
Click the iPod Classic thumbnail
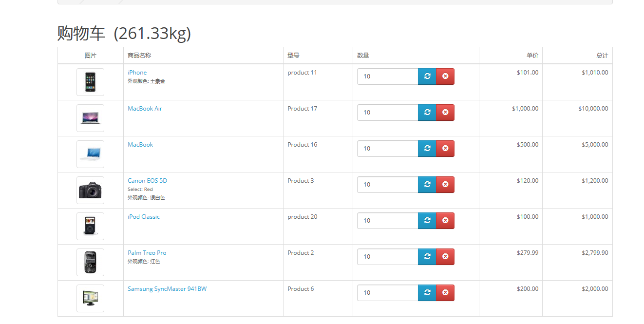click(x=90, y=226)
